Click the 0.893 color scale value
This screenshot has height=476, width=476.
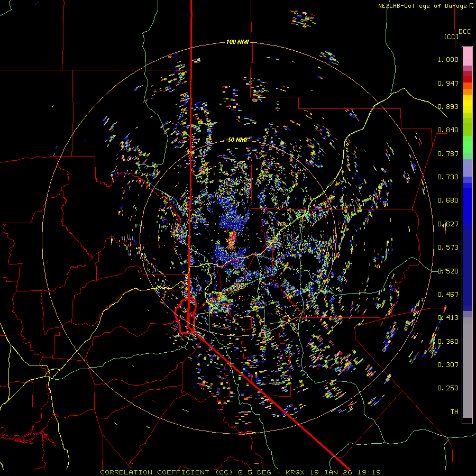[448, 106]
